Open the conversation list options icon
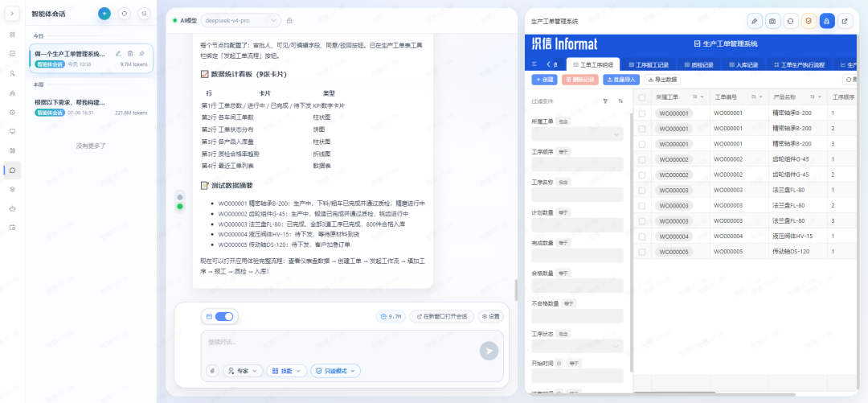 [144, 14]
